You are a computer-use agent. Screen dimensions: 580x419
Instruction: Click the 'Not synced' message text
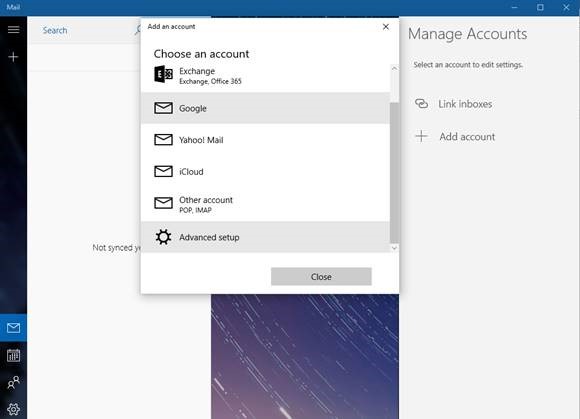click(116, 247)
